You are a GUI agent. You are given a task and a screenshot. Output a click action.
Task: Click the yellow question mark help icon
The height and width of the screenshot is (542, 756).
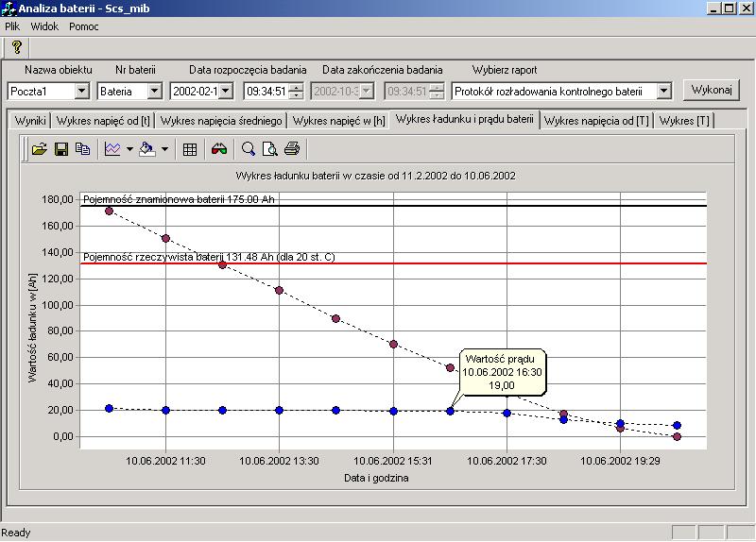click(x=17, y=47)
